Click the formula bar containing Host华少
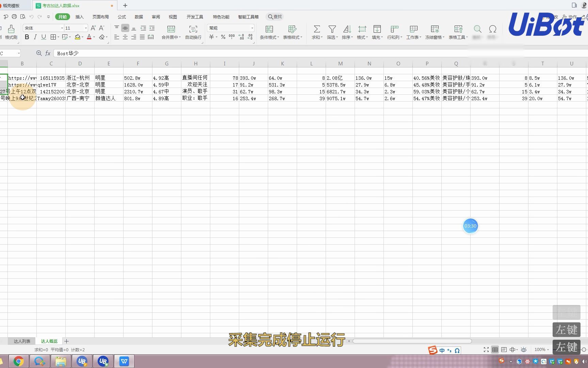Screen dimensions: 588x368 [320, 53]
